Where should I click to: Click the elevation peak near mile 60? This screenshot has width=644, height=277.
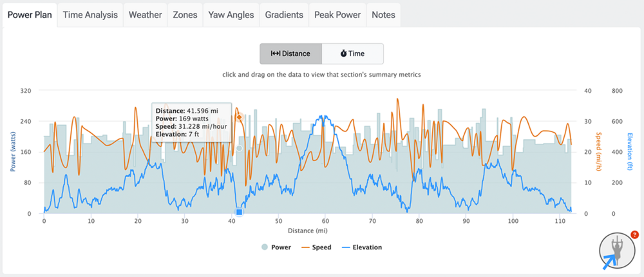(325, 117)
